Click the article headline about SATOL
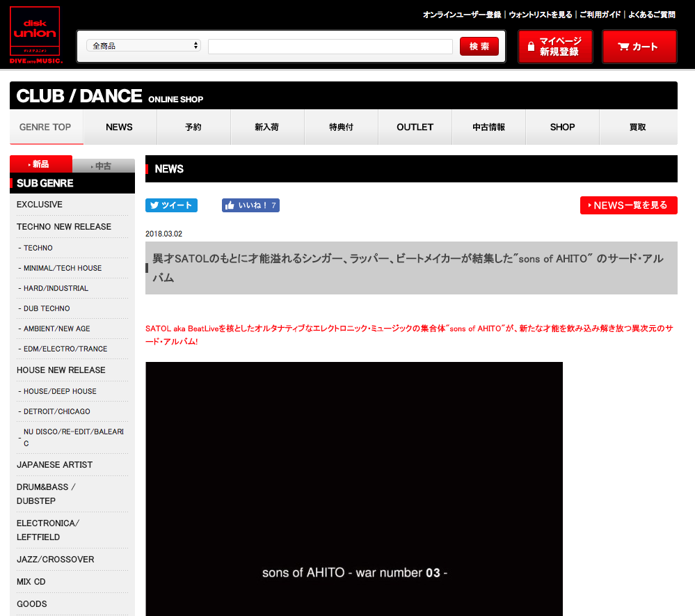Screen dimensions: 695x616 (411, 268)
